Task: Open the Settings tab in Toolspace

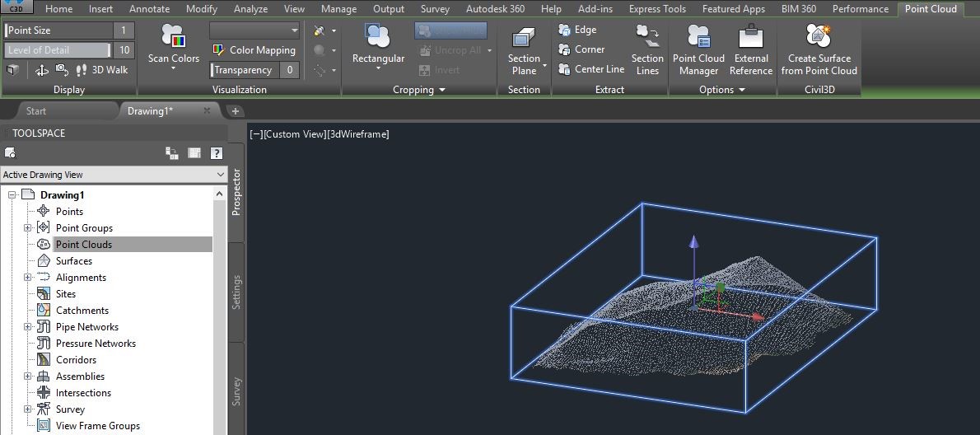Action: pyautogui.click(x=236, y=292)
